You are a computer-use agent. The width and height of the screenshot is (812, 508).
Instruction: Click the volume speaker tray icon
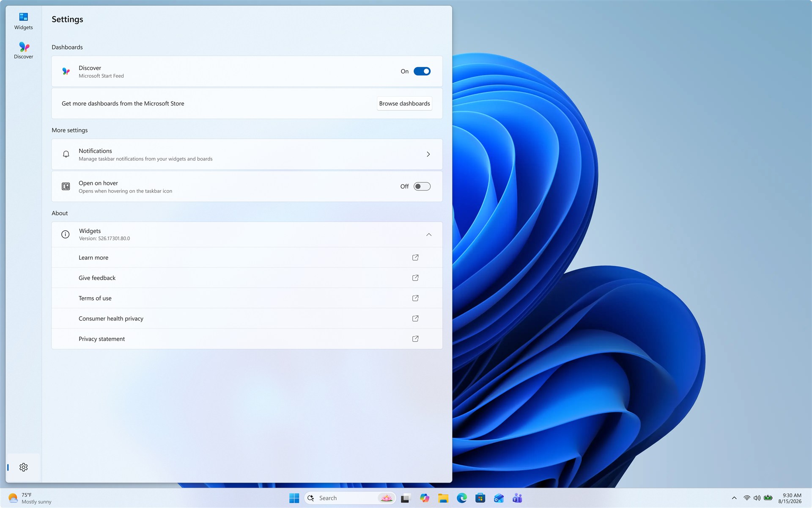(757, 498)
